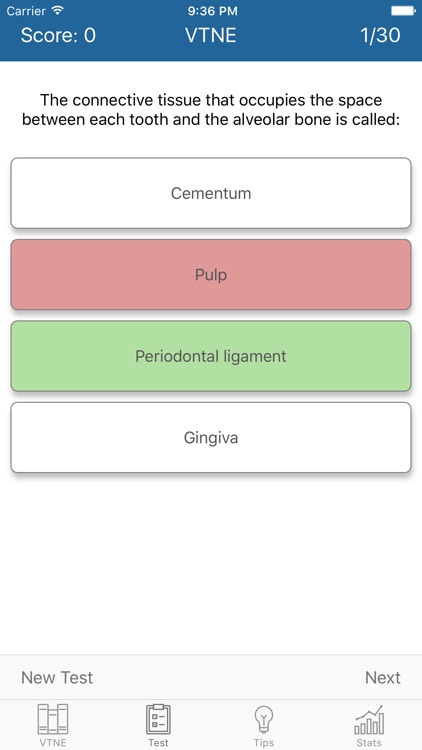Tap the battery indicator icon
The width and height of the screenshot is (422, 750).
pyautogui.click(x=403, y=11)
